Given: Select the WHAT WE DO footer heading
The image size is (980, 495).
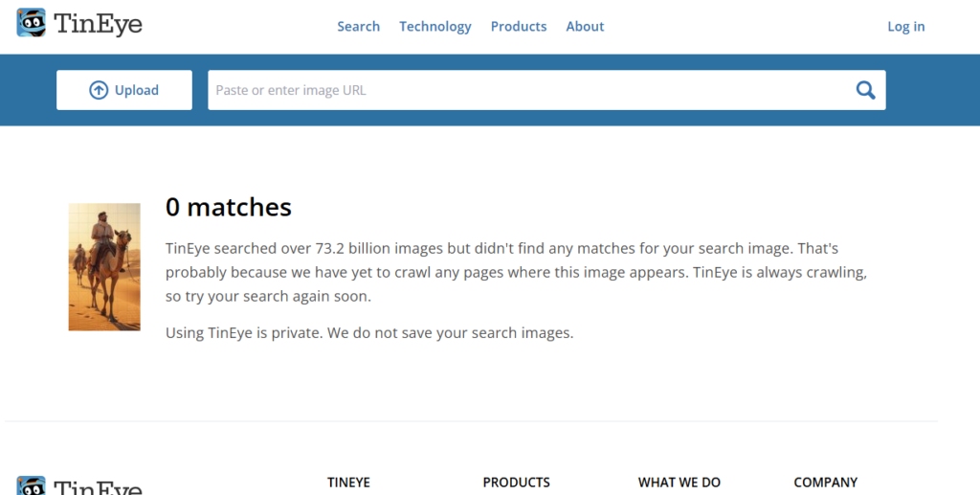Looking at the screenshot, I should click(x=679, y=483).
